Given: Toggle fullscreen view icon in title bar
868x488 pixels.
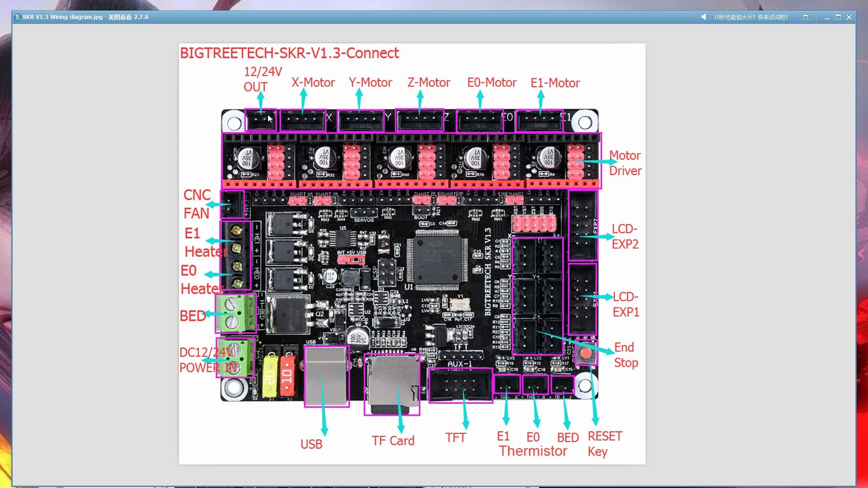Looking at the screenshot, I should click(806, 17).
